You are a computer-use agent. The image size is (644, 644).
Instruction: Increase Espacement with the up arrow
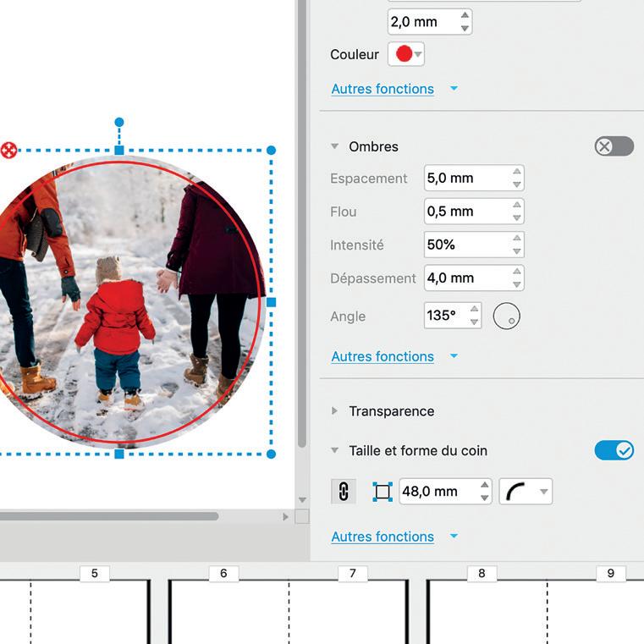pyautogui.click(x=517, y=171)
